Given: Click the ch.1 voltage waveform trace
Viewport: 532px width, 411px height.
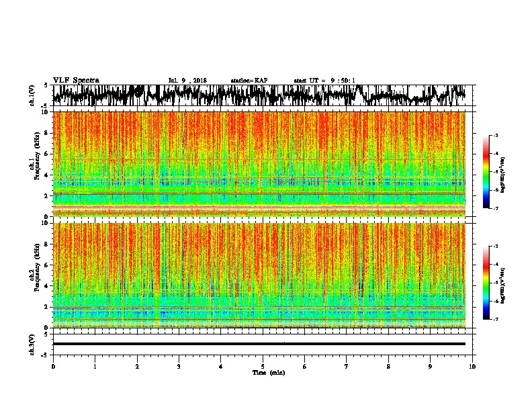Looking at the screenshot, I should click(x=259, y=95).
